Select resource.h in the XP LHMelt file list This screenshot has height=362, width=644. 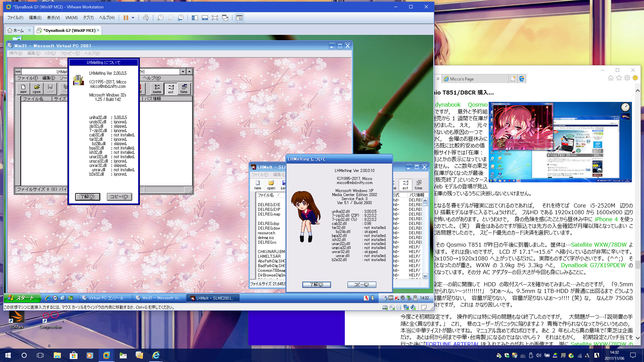[267, 233]
